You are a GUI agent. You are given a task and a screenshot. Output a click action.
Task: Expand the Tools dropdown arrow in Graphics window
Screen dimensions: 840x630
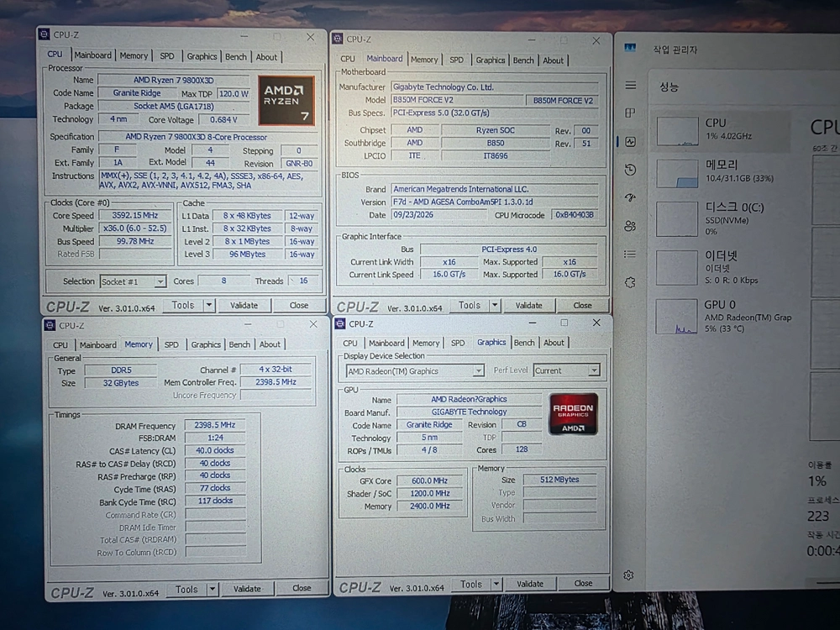pos(496,584)
